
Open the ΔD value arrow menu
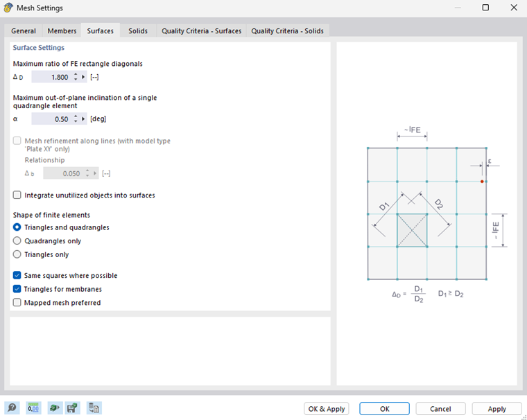coord(83,77)
